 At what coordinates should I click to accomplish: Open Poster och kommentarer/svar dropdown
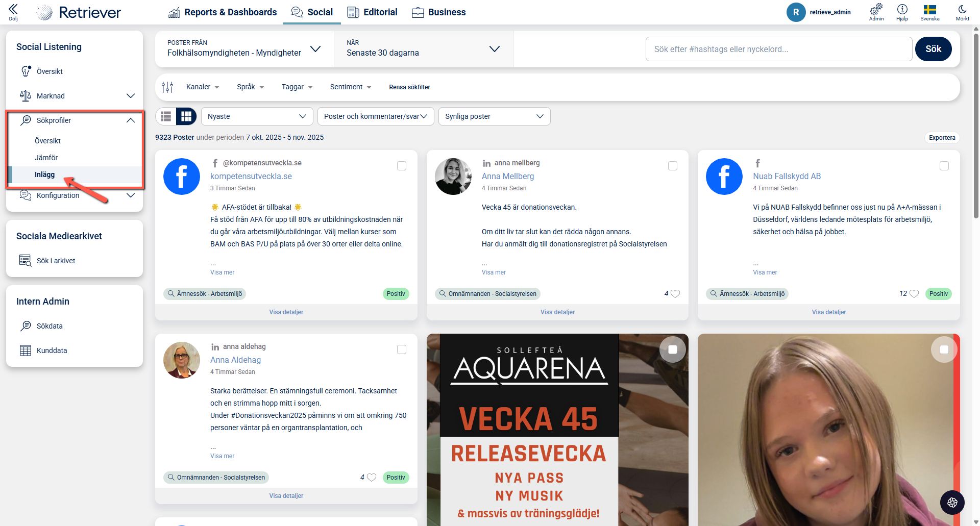click(x=376, y=116)
